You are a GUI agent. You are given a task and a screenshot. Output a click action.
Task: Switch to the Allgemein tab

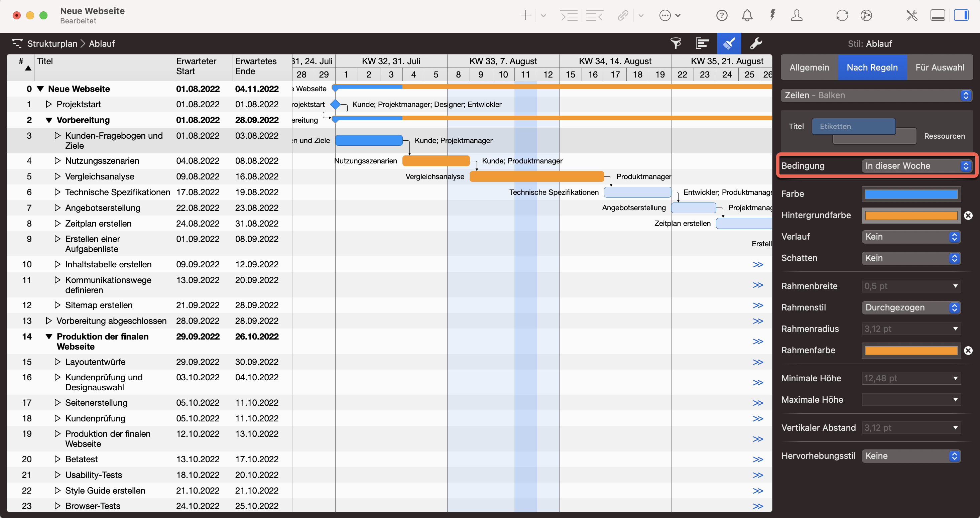[x=809, y=68]
